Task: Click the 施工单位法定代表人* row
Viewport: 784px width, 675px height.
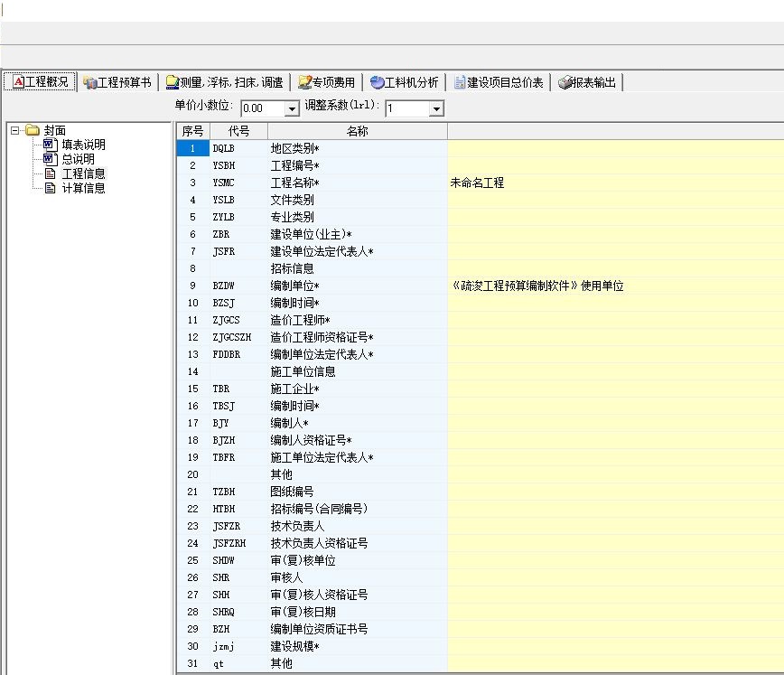Action: tap(480, 457)
